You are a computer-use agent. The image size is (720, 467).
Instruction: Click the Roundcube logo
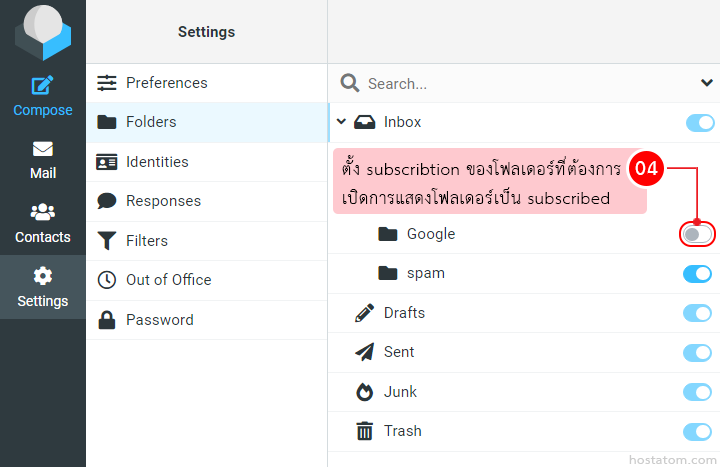[x=42, y=32]
